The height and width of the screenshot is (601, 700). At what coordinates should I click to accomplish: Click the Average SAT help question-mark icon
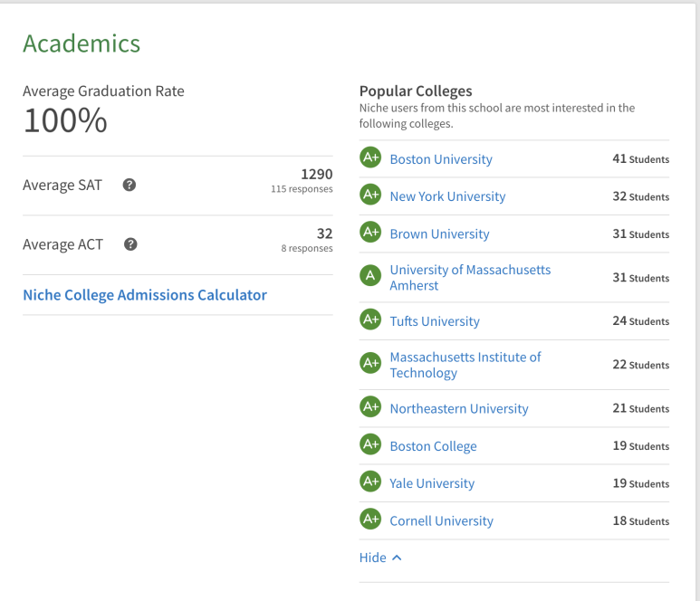pyautogui.click(x=129, y=185)
